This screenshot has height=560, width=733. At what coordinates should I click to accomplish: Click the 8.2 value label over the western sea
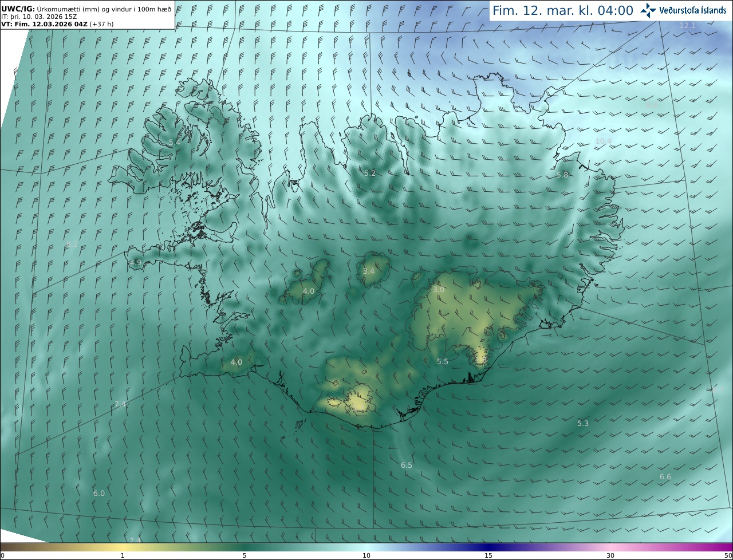(x=72, y=244)
